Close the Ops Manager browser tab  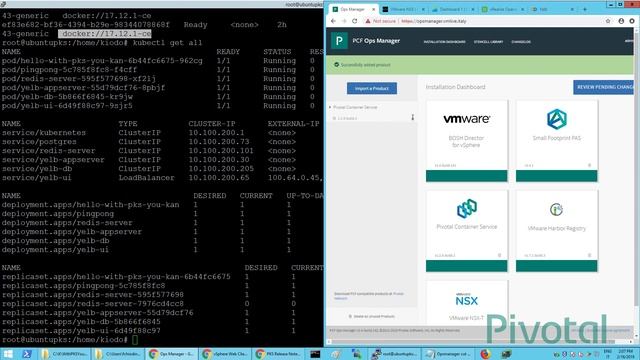click(373, 9)
